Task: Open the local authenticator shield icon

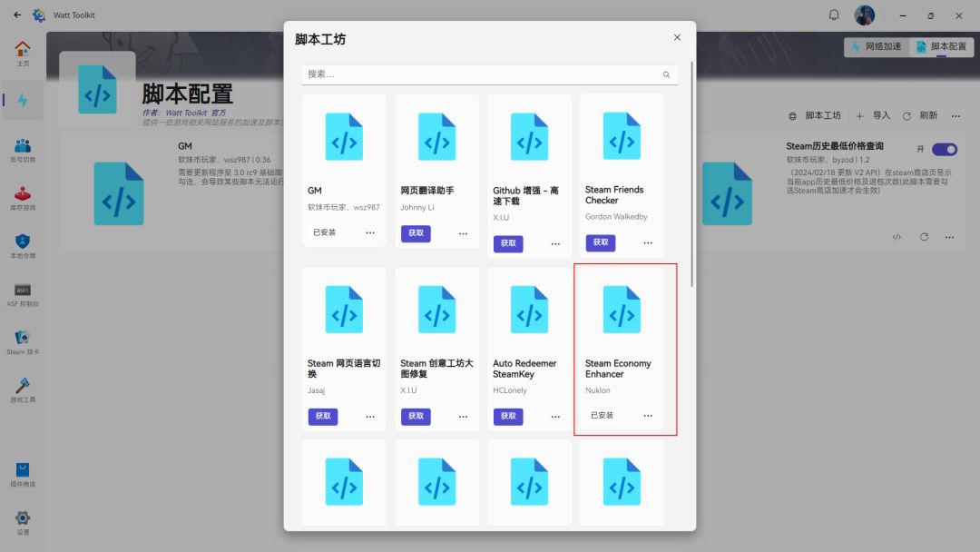Action: click(x=23, y=246)
